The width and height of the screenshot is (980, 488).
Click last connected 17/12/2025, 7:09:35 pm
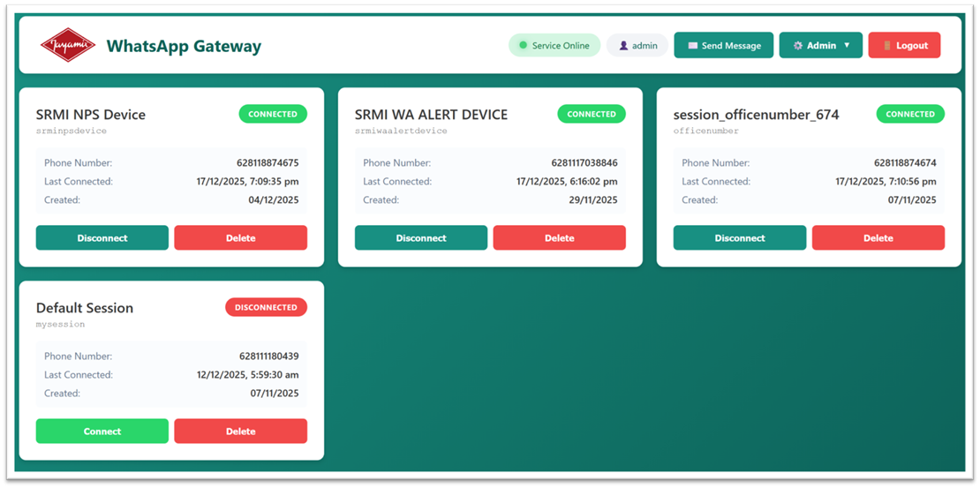pos(247,182)
